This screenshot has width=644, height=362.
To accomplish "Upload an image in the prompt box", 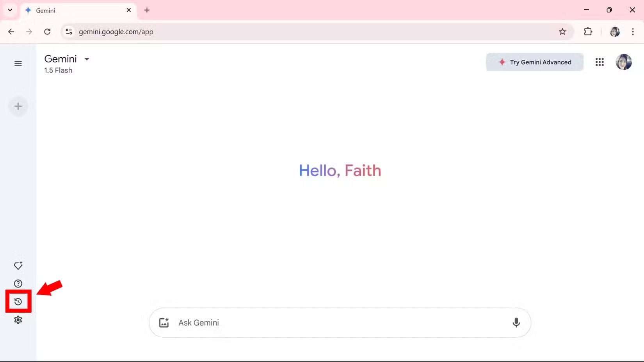I will coord(164,323).
